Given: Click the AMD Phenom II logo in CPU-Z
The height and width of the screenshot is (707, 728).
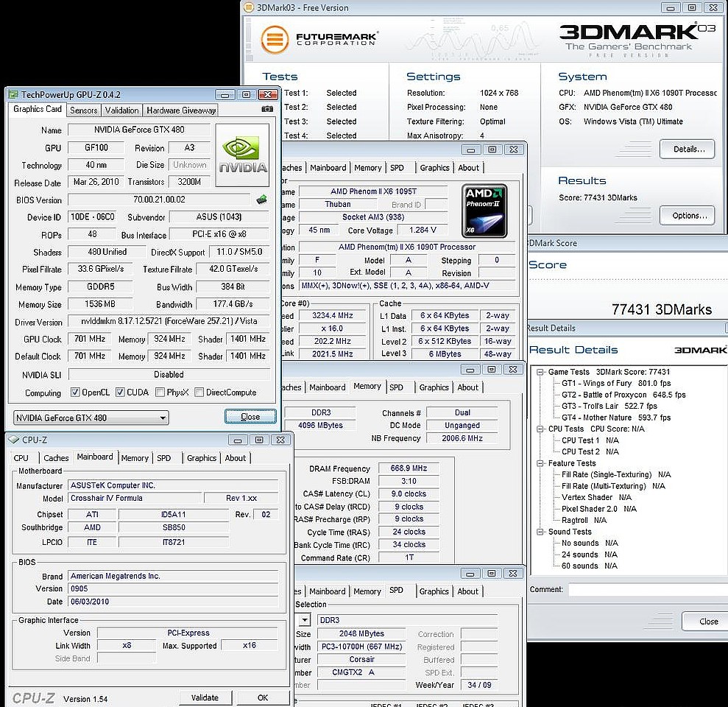Looking at the screenshot, I should point(484,211).
